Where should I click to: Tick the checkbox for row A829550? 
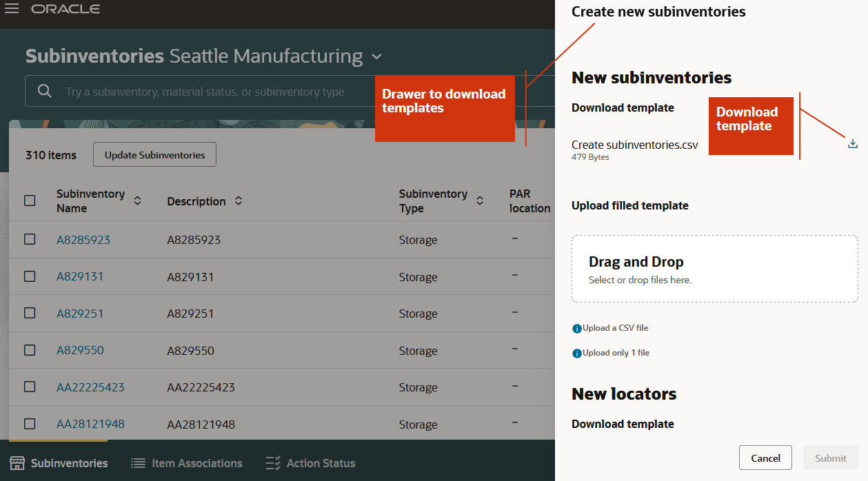coord(30,349)
